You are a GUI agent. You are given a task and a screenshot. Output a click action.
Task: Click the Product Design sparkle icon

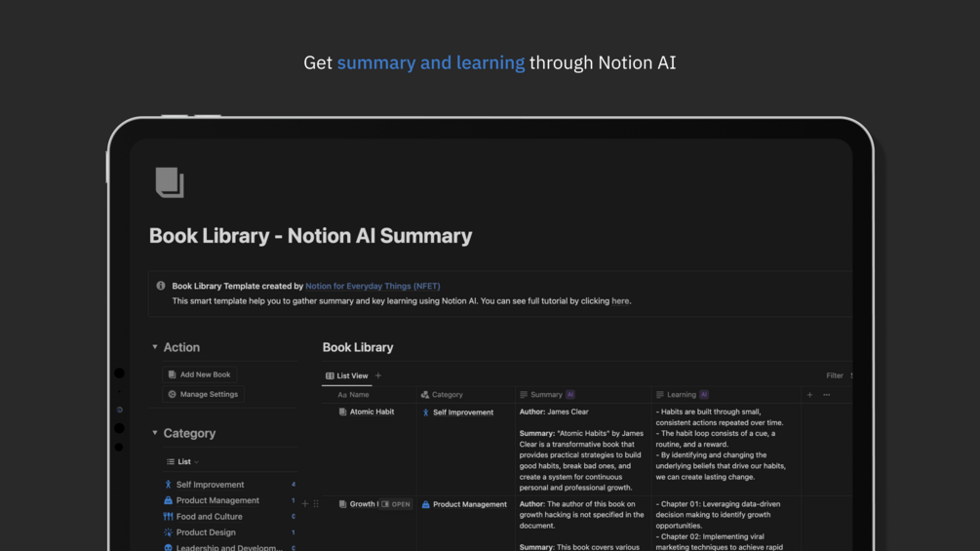pyautogui.click(x=168, y=532)
